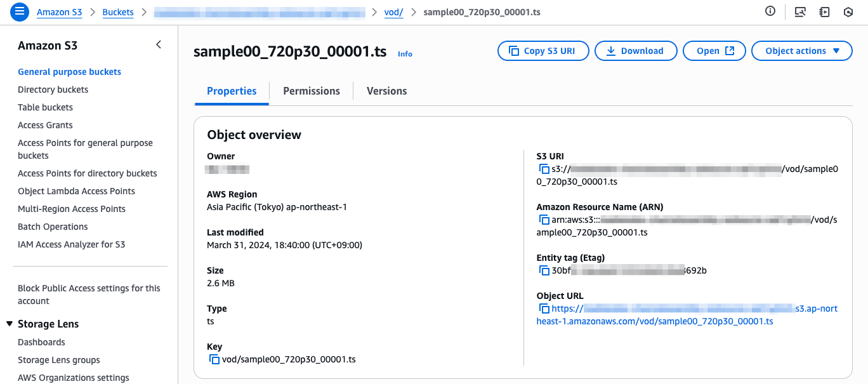
Task: Open Batch Operations in the sidebar
Action: (x=53, y=227)
